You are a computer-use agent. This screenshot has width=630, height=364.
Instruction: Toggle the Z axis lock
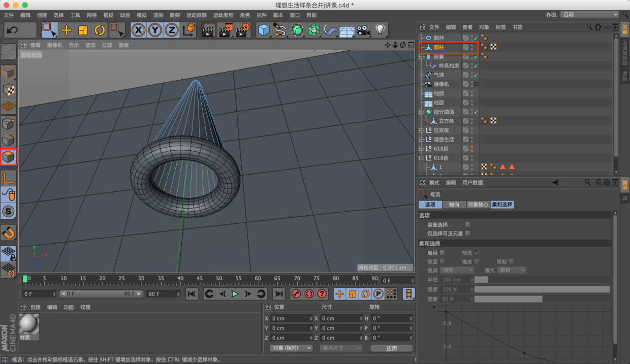click(x=172, y=30)
